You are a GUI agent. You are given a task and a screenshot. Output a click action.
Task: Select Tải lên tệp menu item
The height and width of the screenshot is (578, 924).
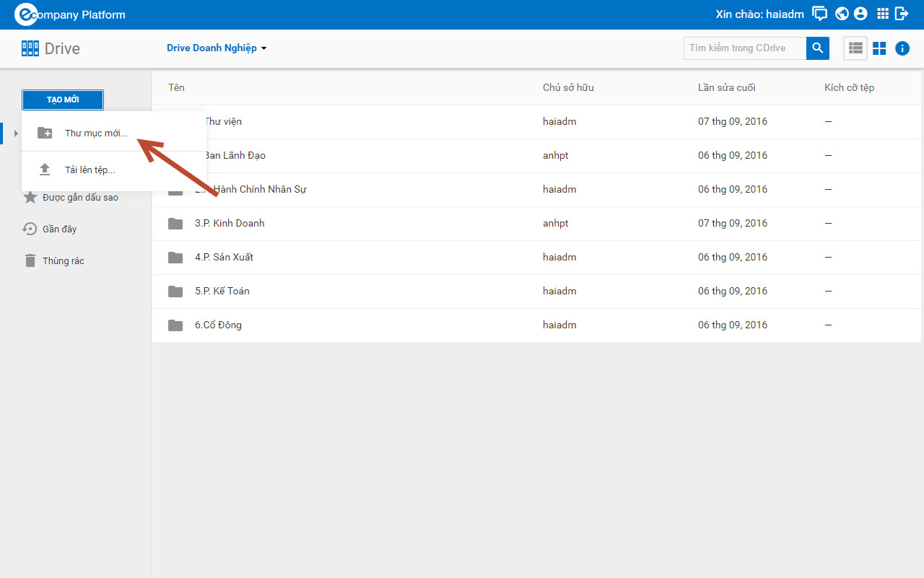coord(114,170)
